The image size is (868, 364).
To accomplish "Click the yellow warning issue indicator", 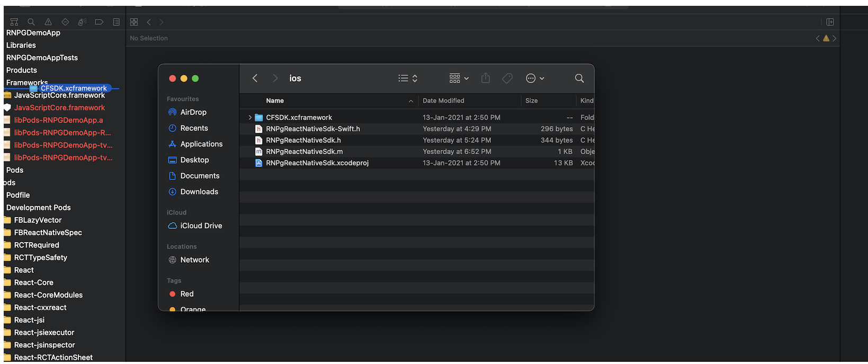I will (x=826, y=38).
